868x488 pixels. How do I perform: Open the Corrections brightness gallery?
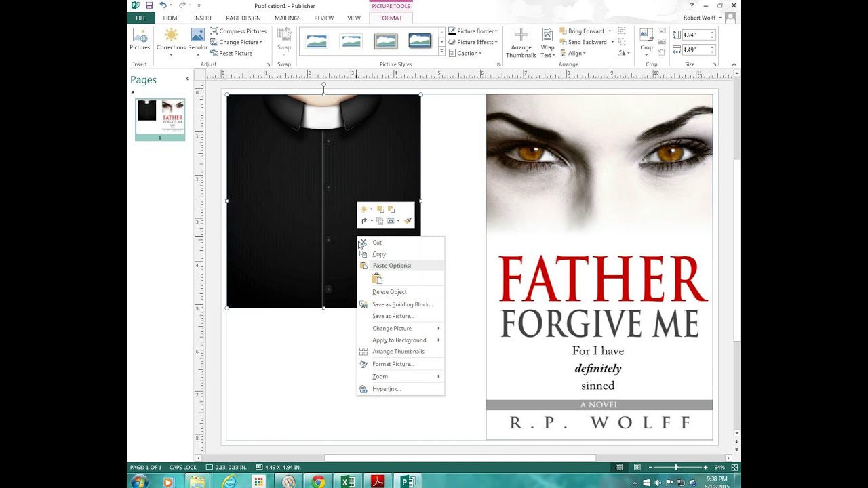point(171,41)
